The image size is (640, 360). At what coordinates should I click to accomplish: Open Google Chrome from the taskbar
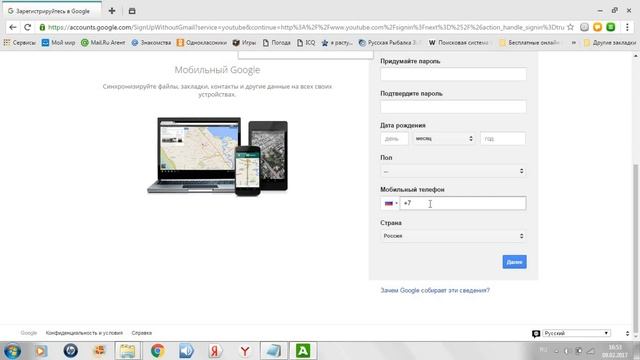coord(158,351)
